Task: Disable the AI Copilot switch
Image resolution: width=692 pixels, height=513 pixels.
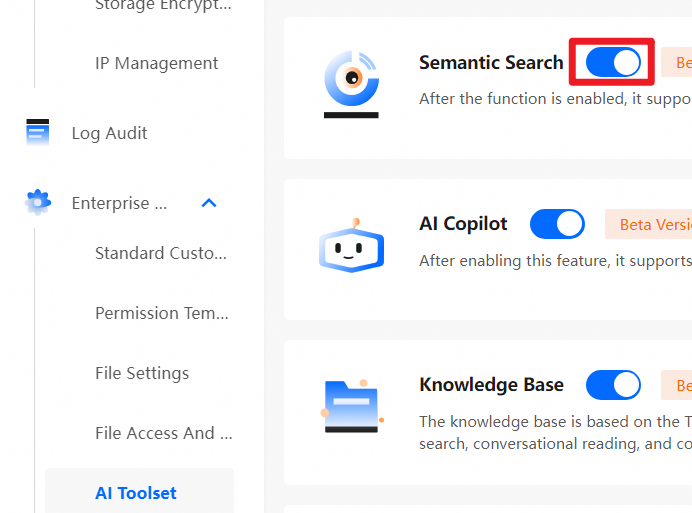Action: [557, 224]
